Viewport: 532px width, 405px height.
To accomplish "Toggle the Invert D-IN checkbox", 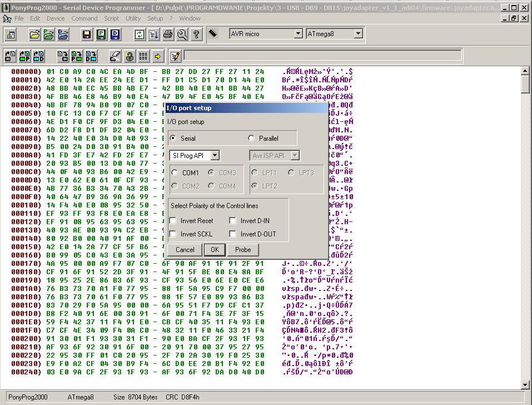I will pos(233,221).
